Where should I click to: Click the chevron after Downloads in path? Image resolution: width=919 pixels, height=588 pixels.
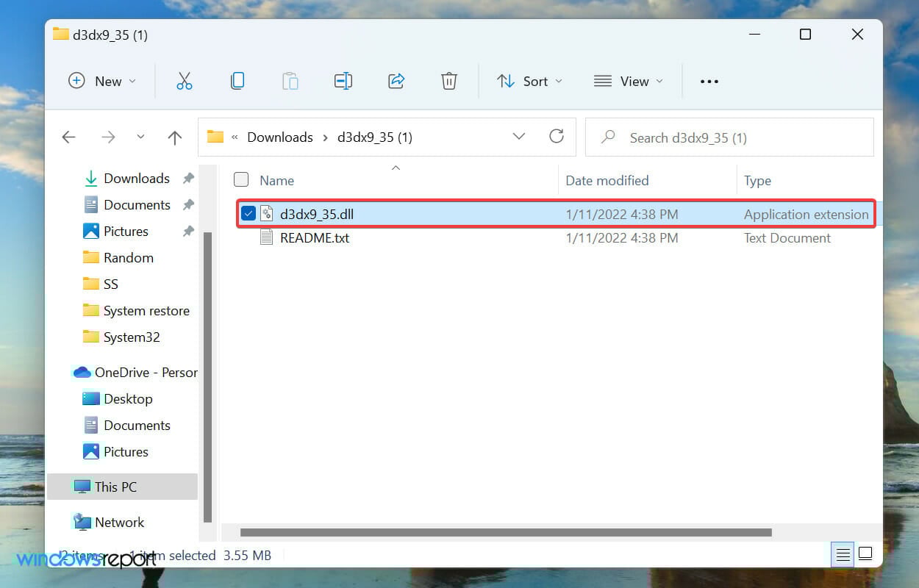(325, 137)
